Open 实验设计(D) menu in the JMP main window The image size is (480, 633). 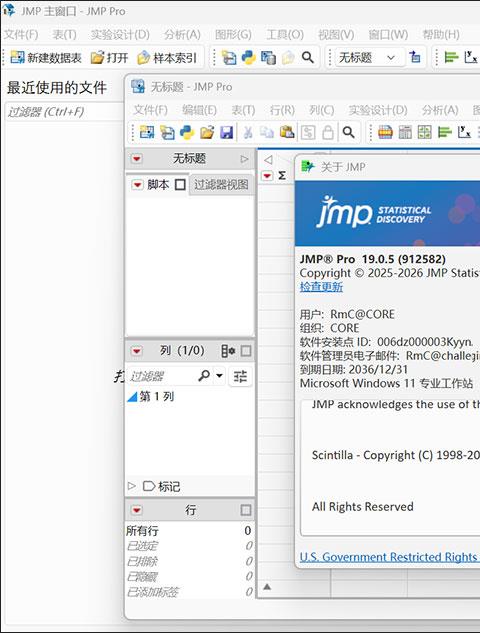[x=120, y=35]
